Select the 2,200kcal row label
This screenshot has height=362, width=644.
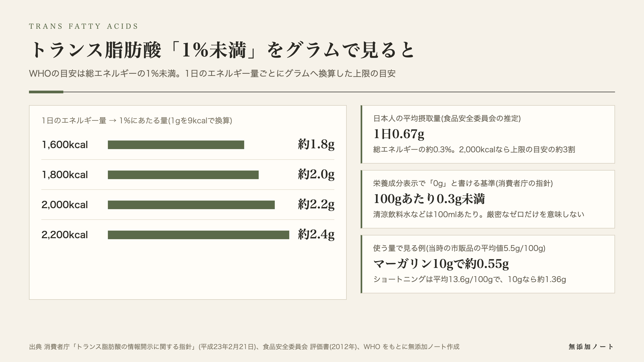pos(65,235)
